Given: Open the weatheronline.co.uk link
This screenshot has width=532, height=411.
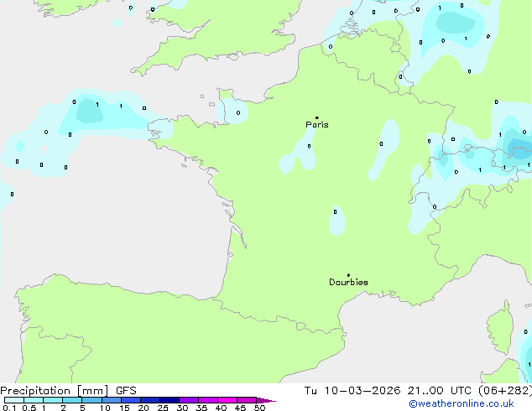Looking at the screenshot, I should 462,403.
